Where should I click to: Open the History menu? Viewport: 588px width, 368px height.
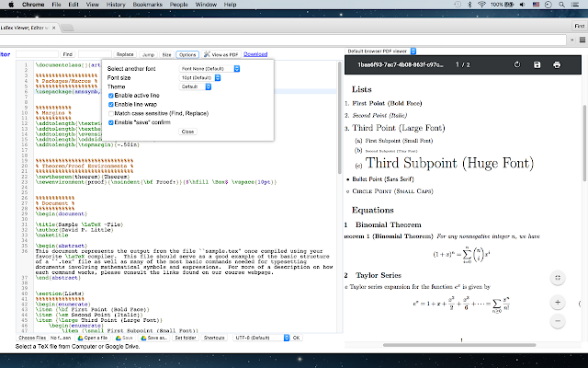pyautogui.click(x=116, y=5)
